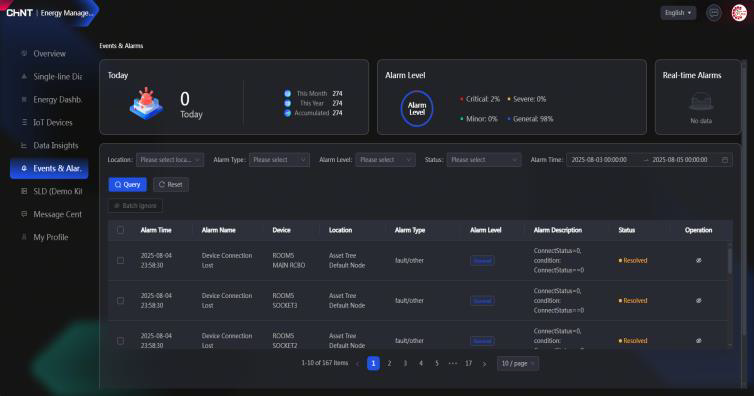Screen dimensions: 754x396
Task: Go to pagination page 5
Action: (437, 363)
